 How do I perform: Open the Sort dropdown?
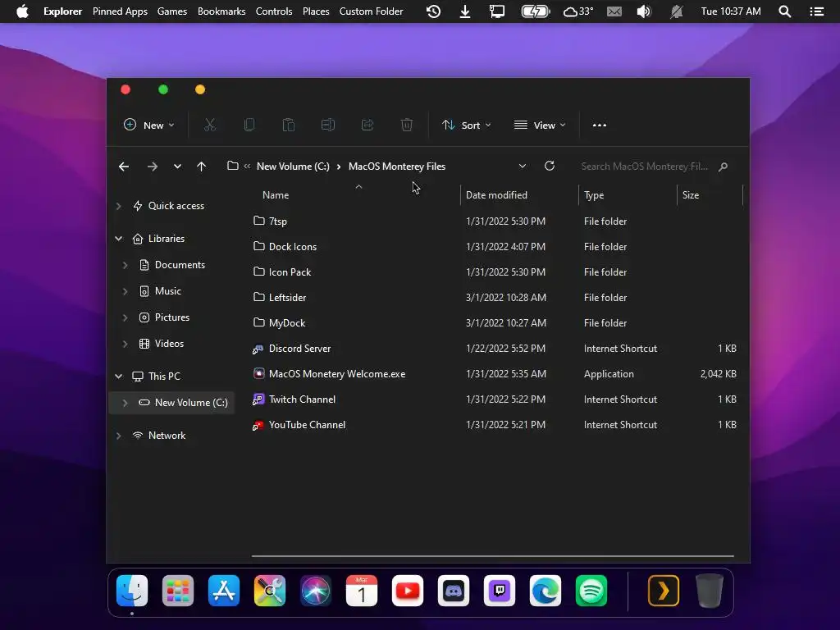point(466,125)
